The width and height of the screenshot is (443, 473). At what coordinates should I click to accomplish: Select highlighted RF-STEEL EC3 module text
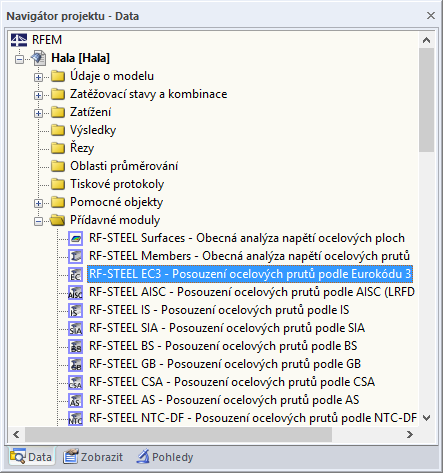point(250,274)
